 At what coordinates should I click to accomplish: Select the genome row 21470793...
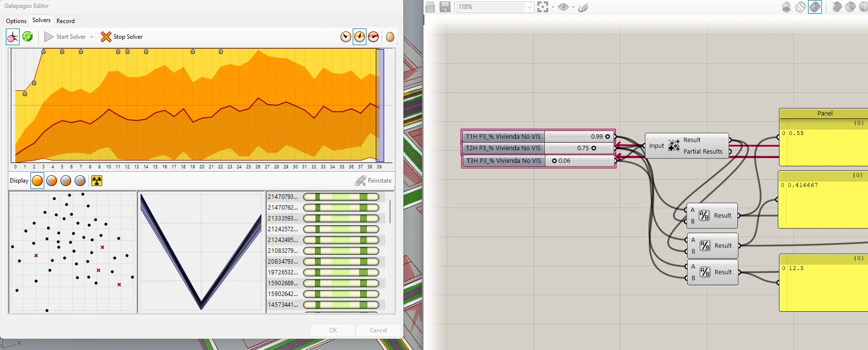[325, 197]
